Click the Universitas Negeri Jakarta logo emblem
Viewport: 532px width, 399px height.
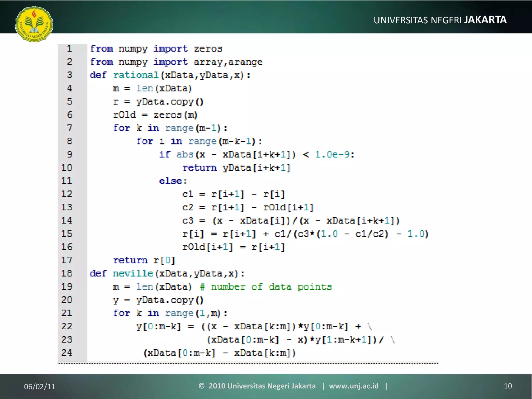[x=34, y=24]
